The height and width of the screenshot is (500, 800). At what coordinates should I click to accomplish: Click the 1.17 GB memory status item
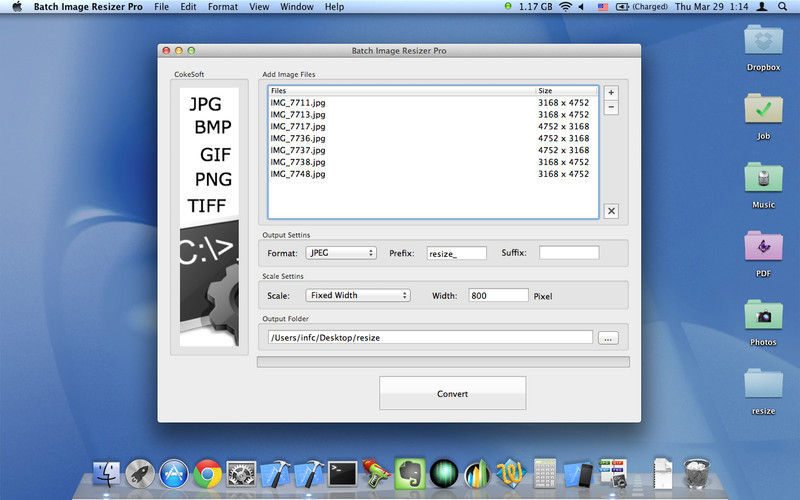coord(529,7)
